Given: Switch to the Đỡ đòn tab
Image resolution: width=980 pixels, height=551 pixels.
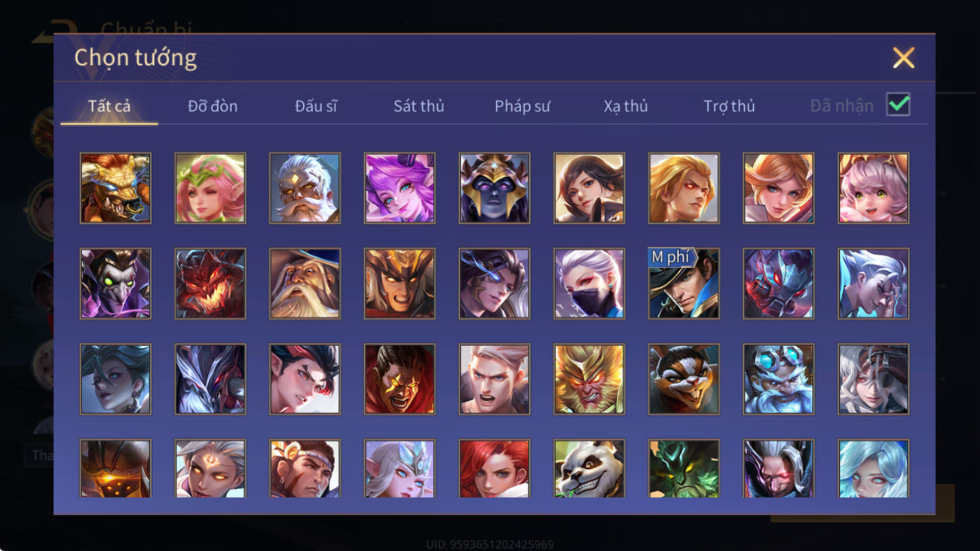Looking at the screenshot, I should tap(212, 106).
